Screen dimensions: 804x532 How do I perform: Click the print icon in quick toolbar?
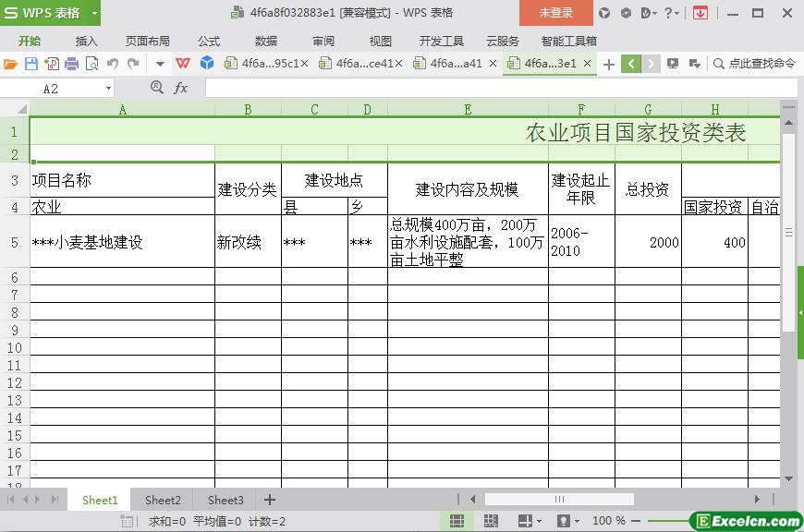coord(71,64)
